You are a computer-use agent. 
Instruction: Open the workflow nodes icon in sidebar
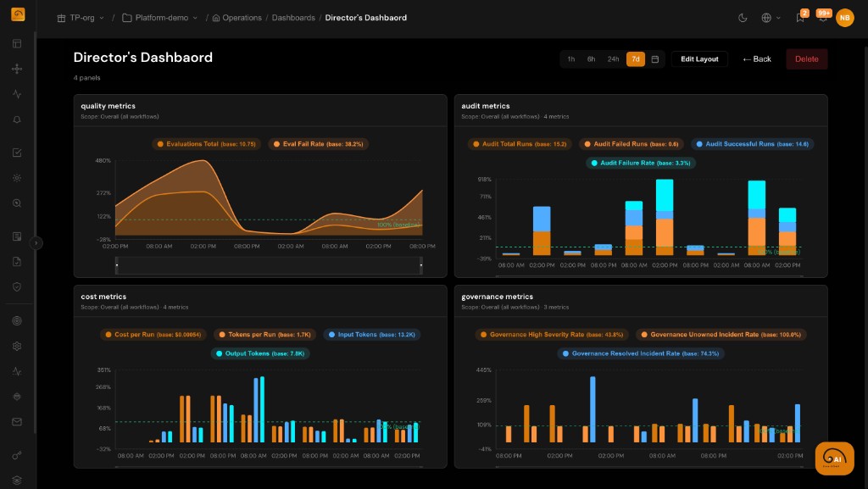point(17,69)
